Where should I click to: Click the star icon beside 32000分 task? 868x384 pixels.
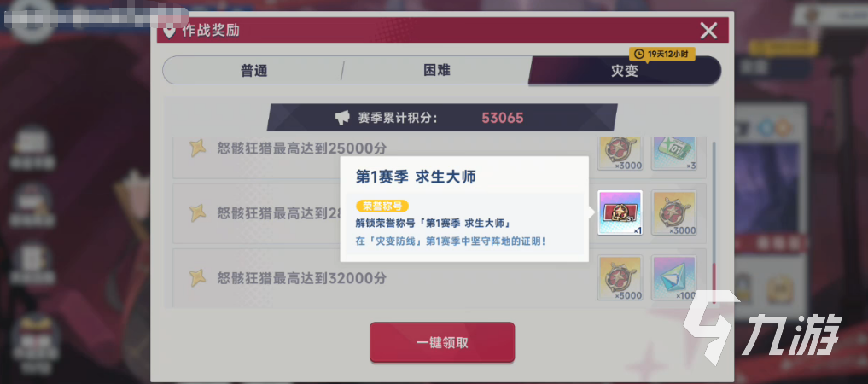(198, 278)
